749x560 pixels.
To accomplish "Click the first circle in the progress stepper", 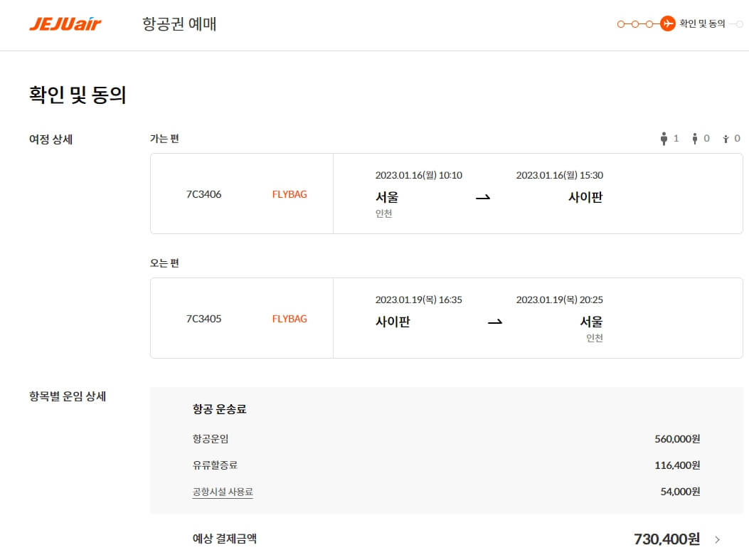I will tap(621, 23).
